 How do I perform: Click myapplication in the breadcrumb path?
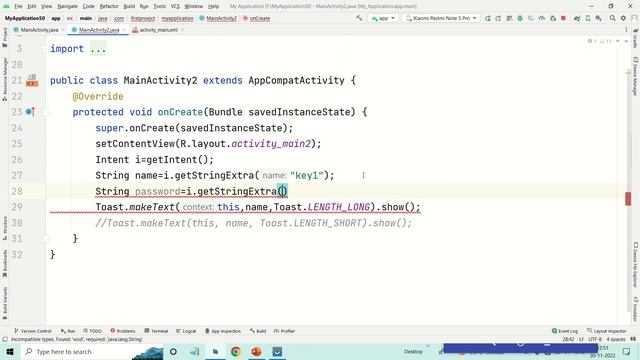click(x=178, y=18)
